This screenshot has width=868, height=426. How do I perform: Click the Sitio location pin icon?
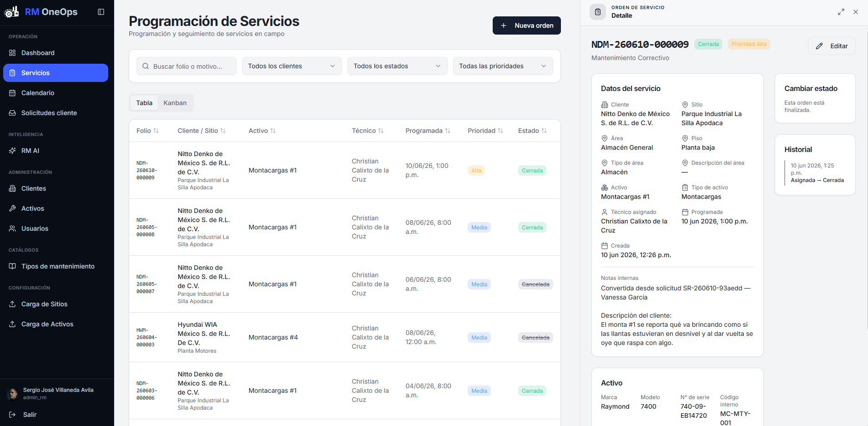click(x=685, y=105)
